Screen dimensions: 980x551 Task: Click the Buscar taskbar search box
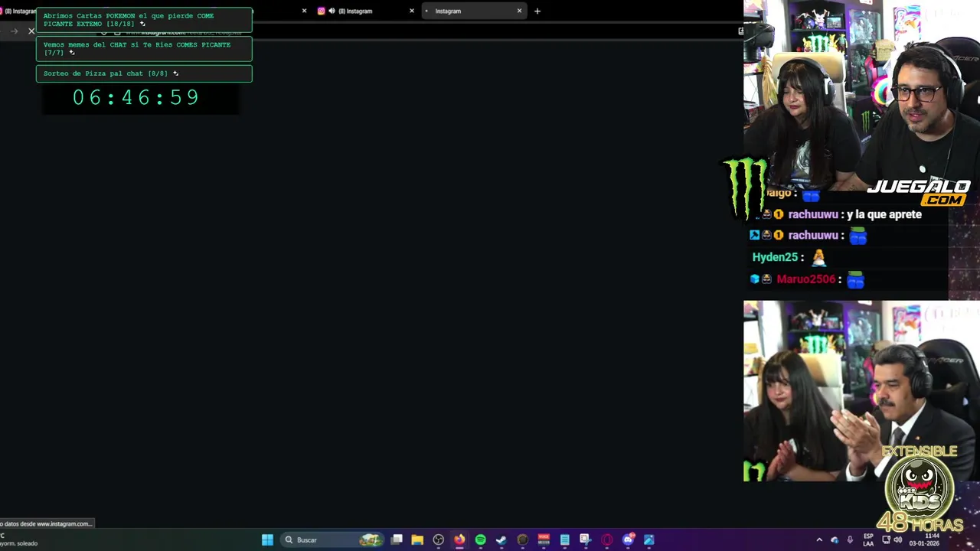click(x=332, y=540)
